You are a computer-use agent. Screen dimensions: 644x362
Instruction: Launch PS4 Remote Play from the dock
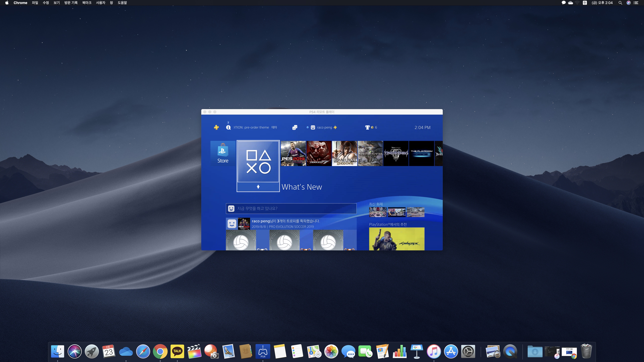tap(263, 351)
